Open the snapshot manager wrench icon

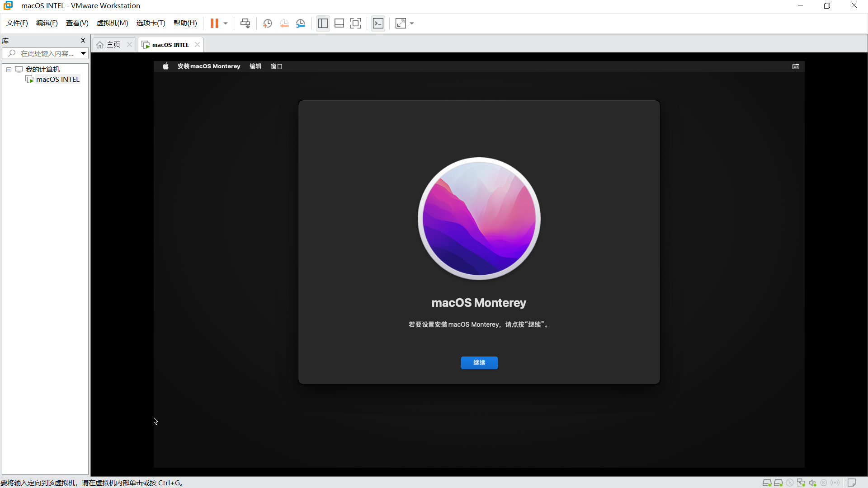point(301,23)
